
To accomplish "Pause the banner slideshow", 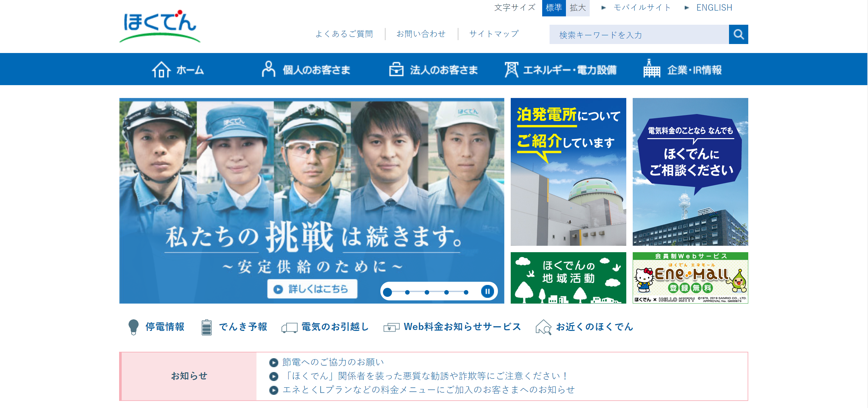I will point(487,291).
